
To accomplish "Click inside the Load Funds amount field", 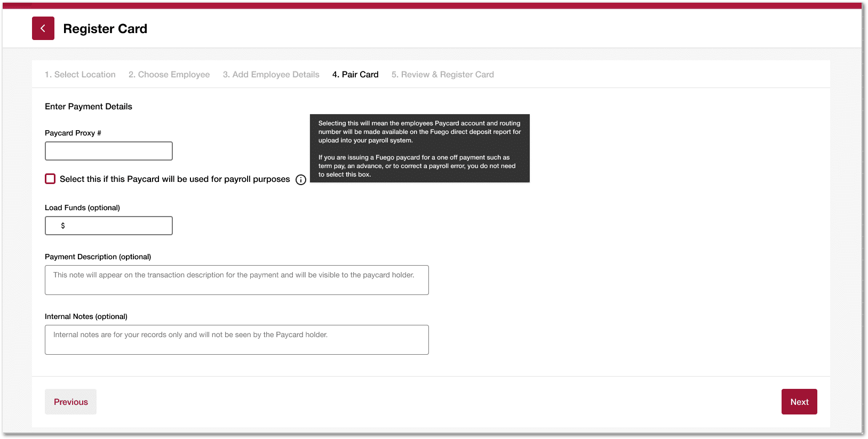I will coord(114,226).
